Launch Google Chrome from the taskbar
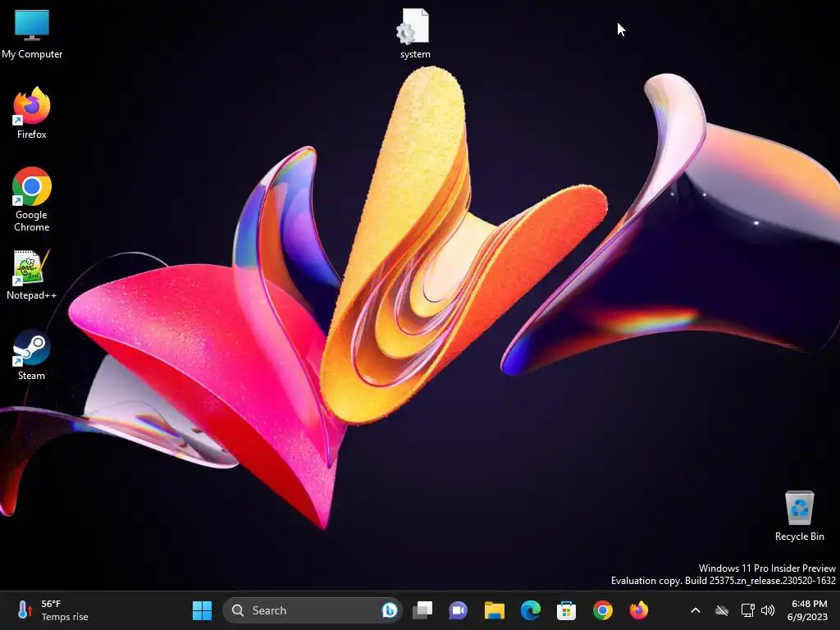This screenshot has width=840, height=630. (603, 610)
